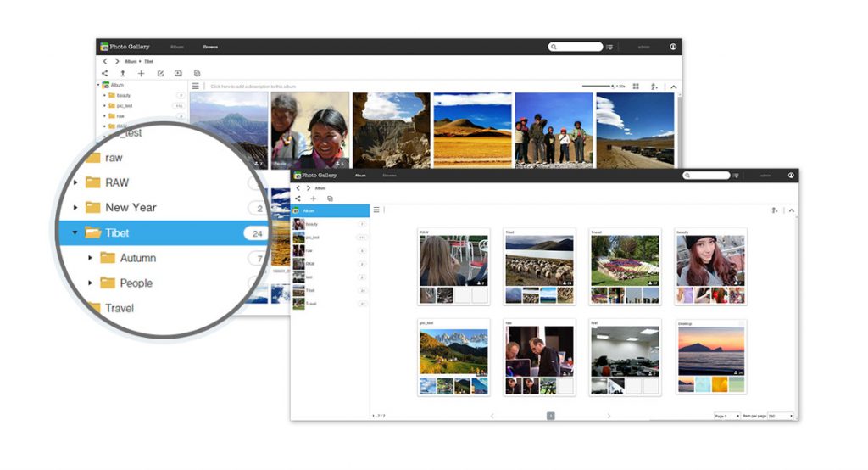Switch to Album tab in rear window
The width and height of the screenshot is (868, 470).
pos(176,47)
